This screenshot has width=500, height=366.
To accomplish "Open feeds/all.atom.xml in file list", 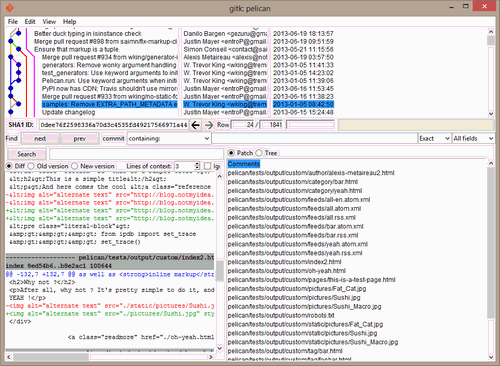I will coord(294,209).
